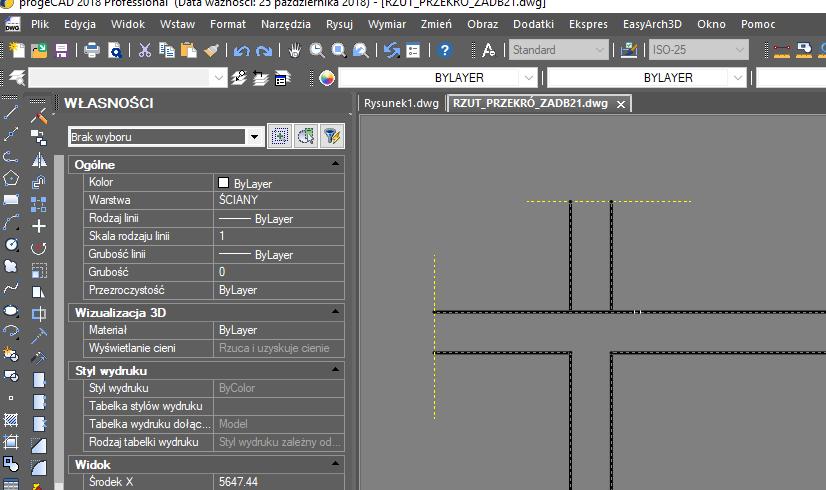Image resolution: width=826 pixels, height=490 pixels.
Task: Switch to the Rysunek1.dwg tab
Action: (401, 103)
